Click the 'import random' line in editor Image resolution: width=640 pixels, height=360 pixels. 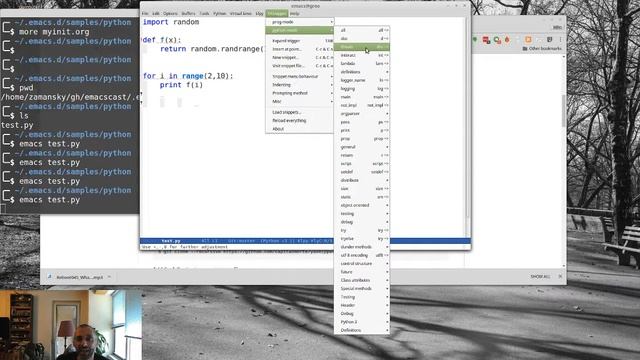(x=171, y=22)
